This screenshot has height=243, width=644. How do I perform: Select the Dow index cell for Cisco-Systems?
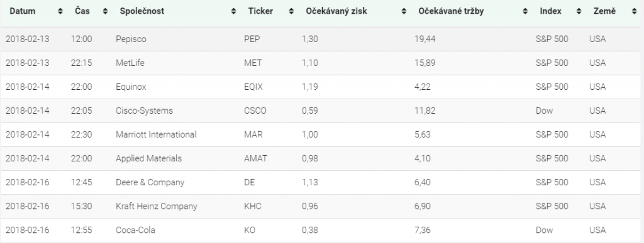click(544, 111)
